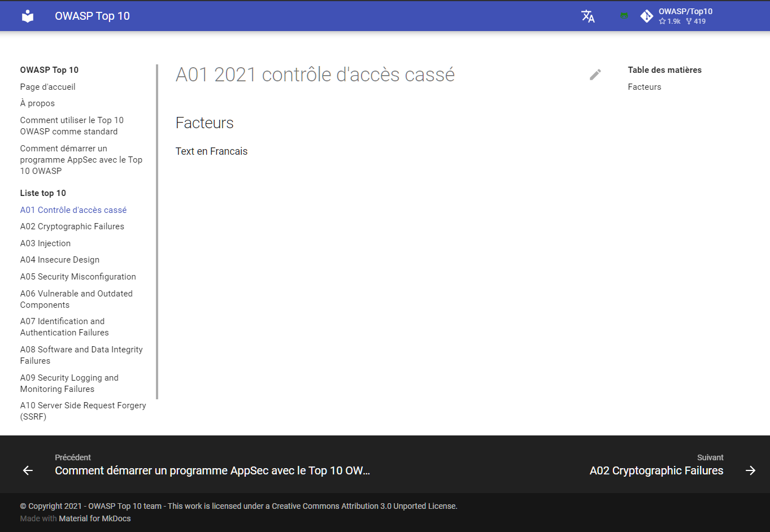Open A10 Server Side Request Forgery (SSRF)

coord(83,411)
